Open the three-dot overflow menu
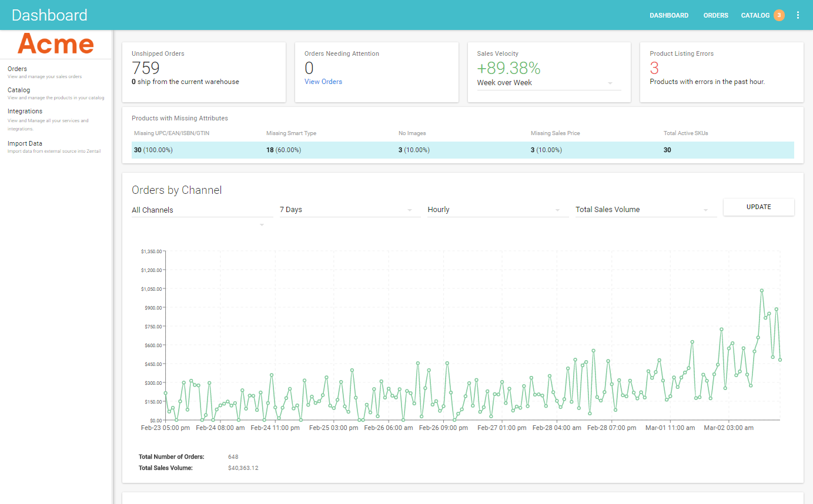Screen dimensions: 813x504 [798, 15]
